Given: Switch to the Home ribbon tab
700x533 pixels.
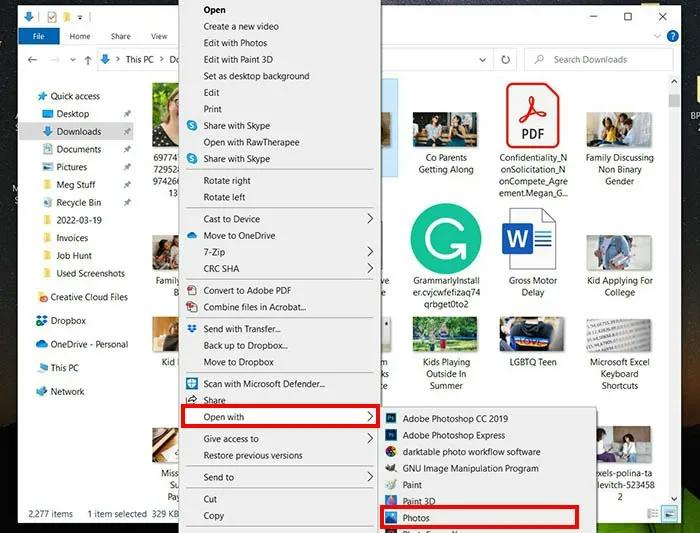Looking at the screenshot, I should click(80, 36).
